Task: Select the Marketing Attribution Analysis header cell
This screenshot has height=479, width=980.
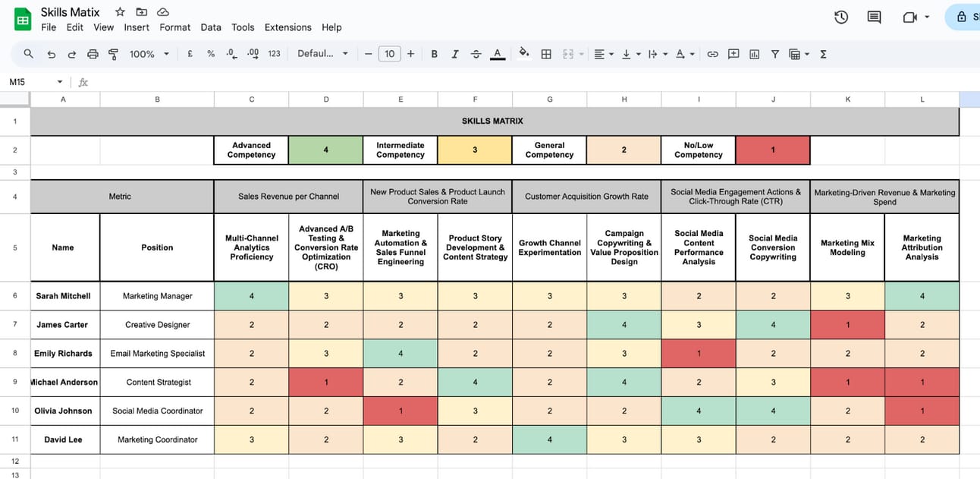Action: click(x=922, y=247)
